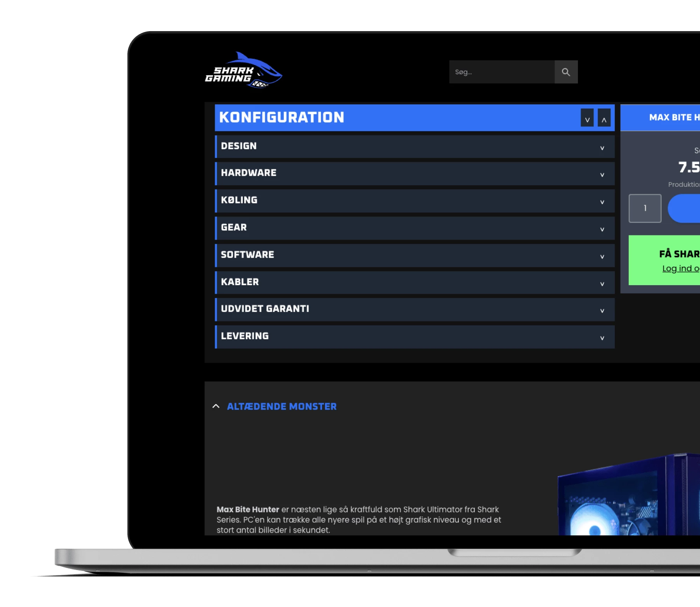Screen dimensions: 700x607
Task: Open the Log ind link
Action: pos(681,268)
